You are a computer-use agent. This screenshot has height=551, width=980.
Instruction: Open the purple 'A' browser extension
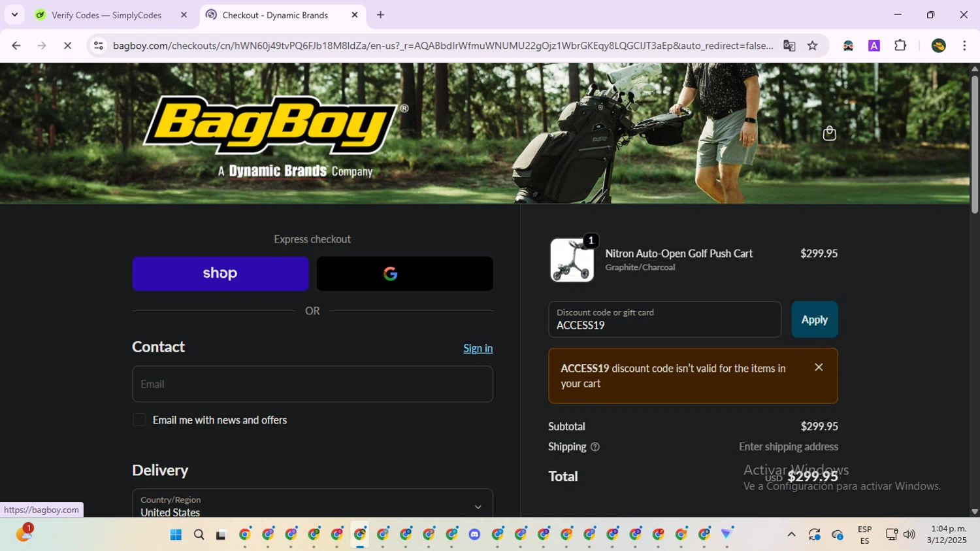[874, 46]
